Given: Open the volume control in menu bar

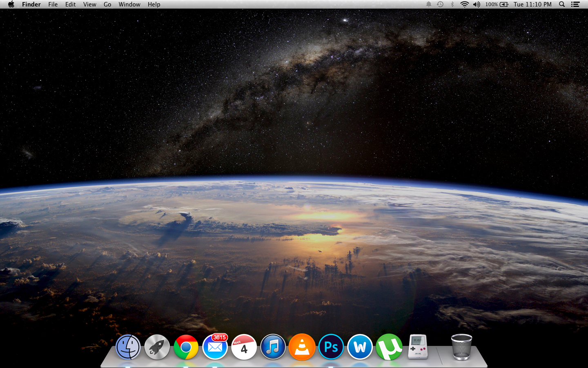Looking at the screenshot, I should click(x=477, y=4).
